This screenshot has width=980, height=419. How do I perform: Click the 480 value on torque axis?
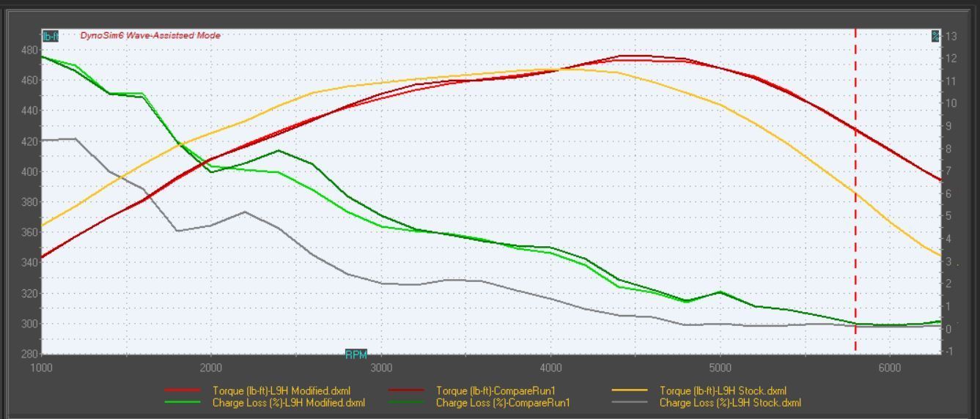pos(29,50)
